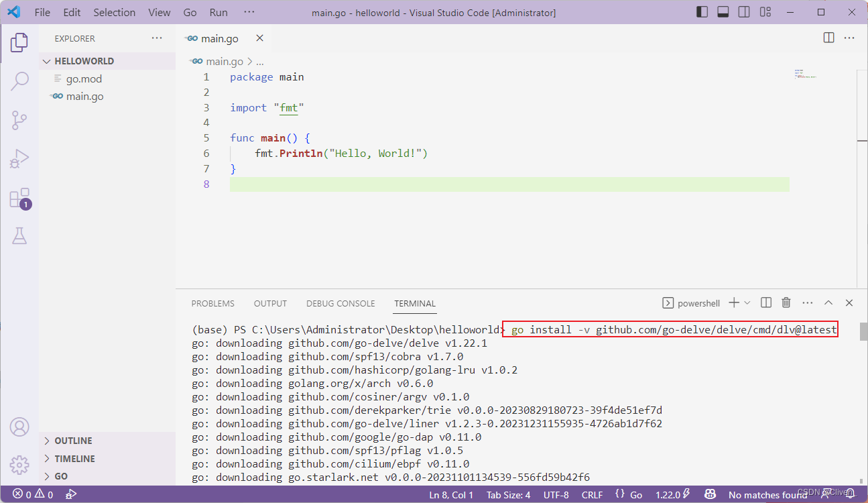Click No matches found in status bar

click(x=767, y=495)
